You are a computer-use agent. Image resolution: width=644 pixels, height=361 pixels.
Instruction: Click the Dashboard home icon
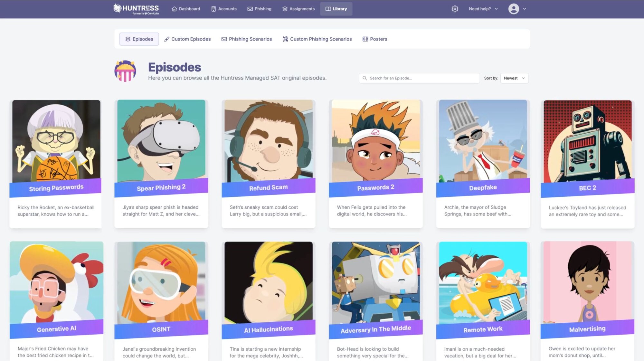click(x=174, y=9)
